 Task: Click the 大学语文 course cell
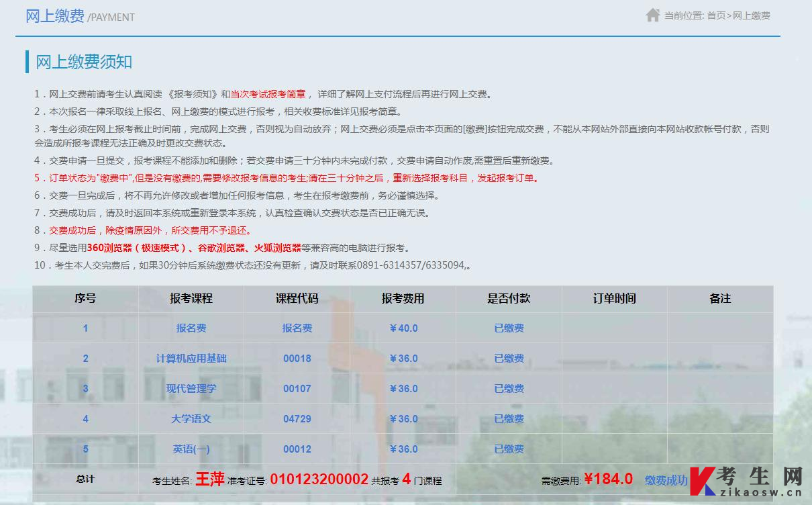[x=191, y=419]
